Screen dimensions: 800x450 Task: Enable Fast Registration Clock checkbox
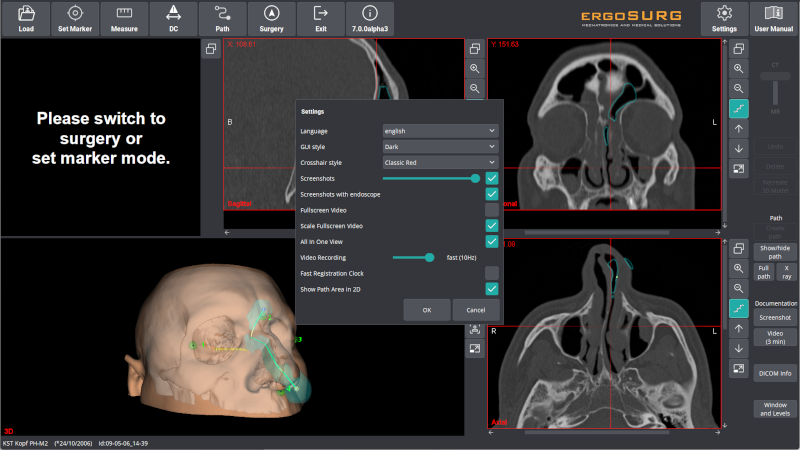click(492, 273)
